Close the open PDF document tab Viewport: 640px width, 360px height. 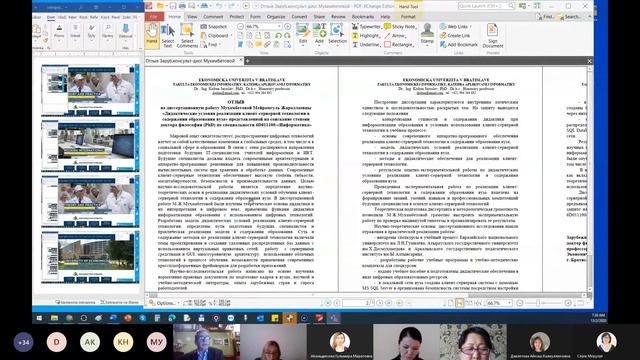click(x=241, y=60)
